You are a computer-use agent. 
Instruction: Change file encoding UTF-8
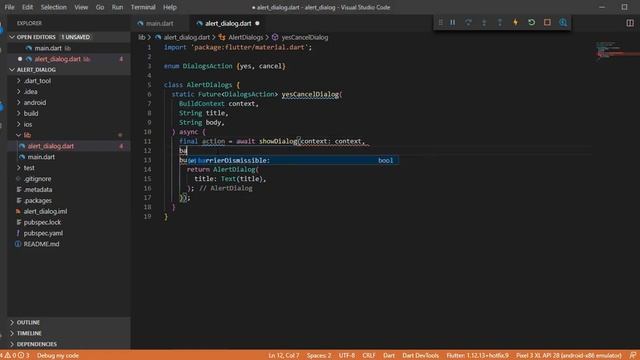coord(347,356)
